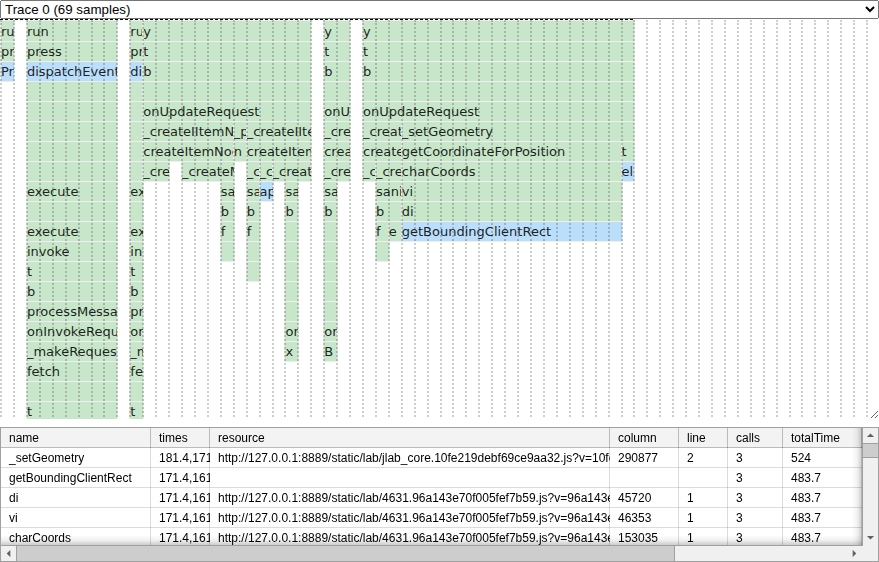Sort by the line column header
The width and height of the screenshot is (879, 562).
703,438
